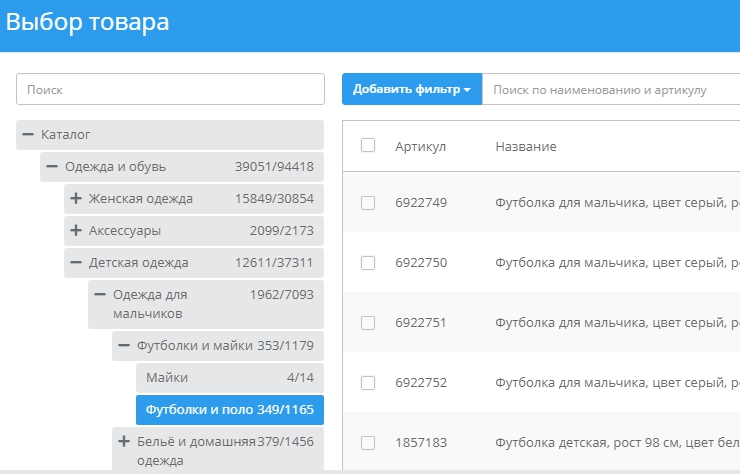
Task: Collapse the Каталог root node
Action: (28, 134)
